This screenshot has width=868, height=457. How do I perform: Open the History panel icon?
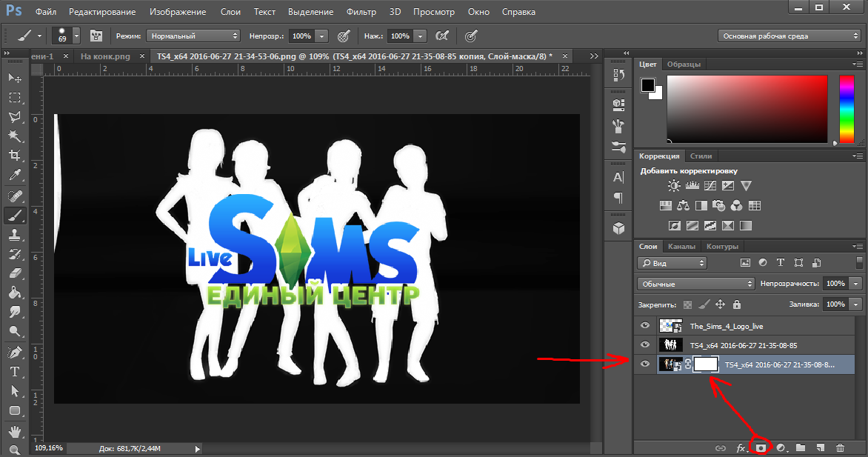pos(619,75)
